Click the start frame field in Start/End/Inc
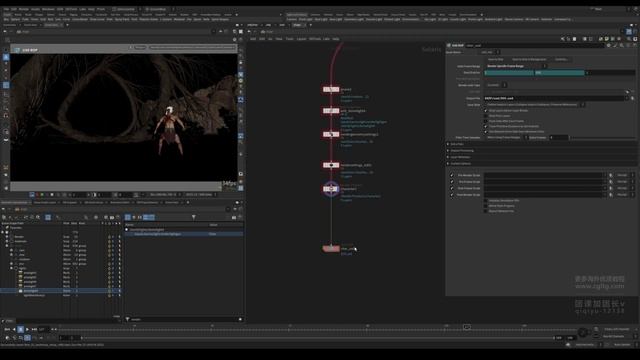 (509, 73)
